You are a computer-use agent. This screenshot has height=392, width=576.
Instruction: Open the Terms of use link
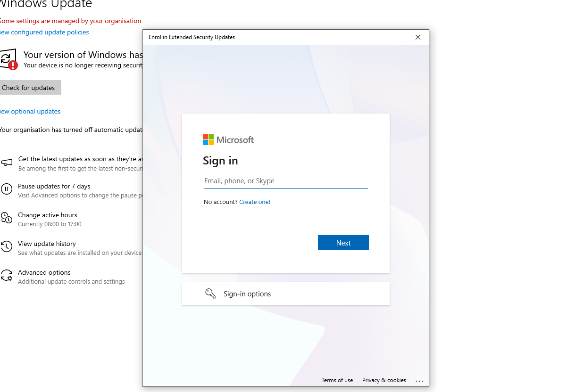coord(337,380)
